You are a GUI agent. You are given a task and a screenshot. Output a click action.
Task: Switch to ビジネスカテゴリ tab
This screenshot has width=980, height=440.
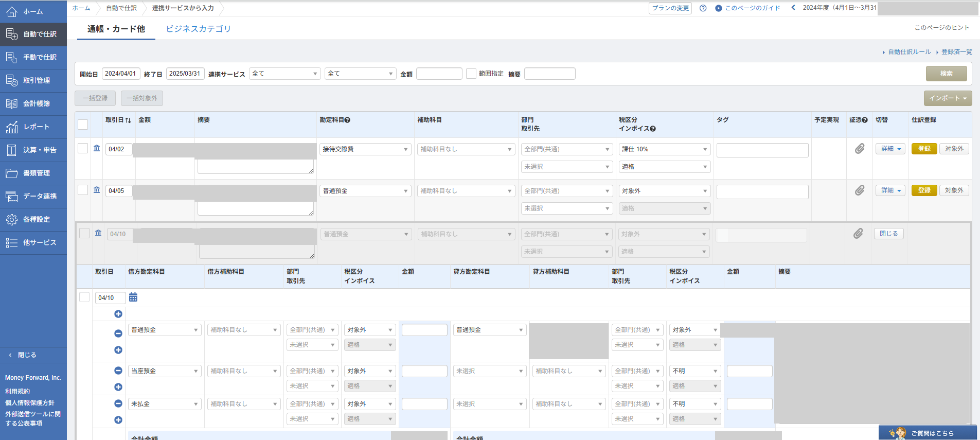coord(198,29)
